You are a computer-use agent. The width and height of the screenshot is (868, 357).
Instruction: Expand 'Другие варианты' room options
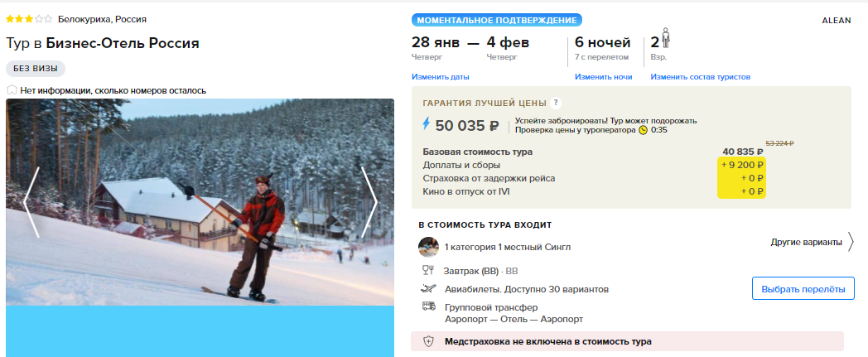[812, 242]
